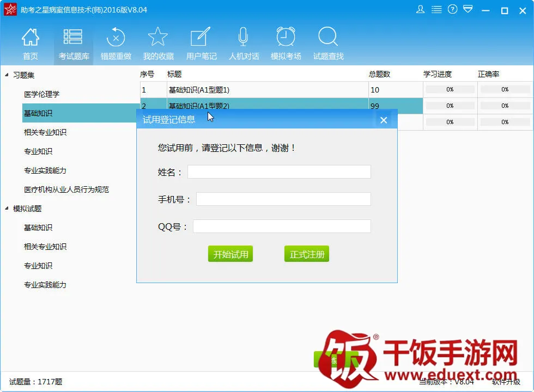This screenshot has height=392, width=534.
Task: Open 模拟考场 alarm clock icon
Action: click(x=286, y=44)
